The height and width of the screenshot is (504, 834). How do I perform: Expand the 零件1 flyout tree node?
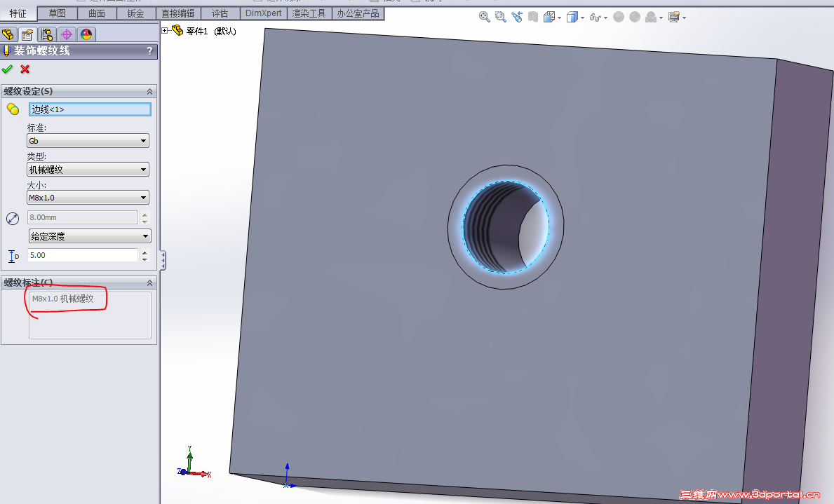[165, 31]
